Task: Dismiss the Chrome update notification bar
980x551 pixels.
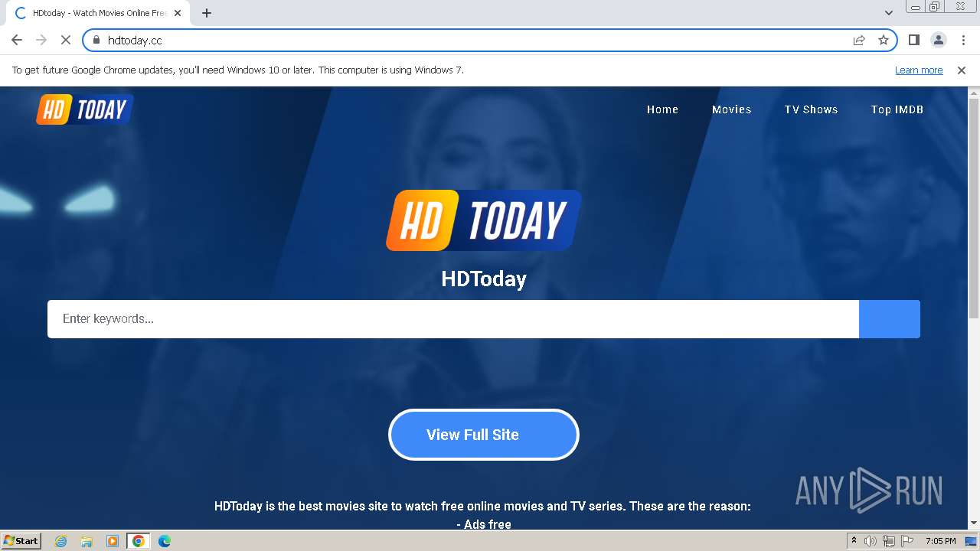Action: 962,70
